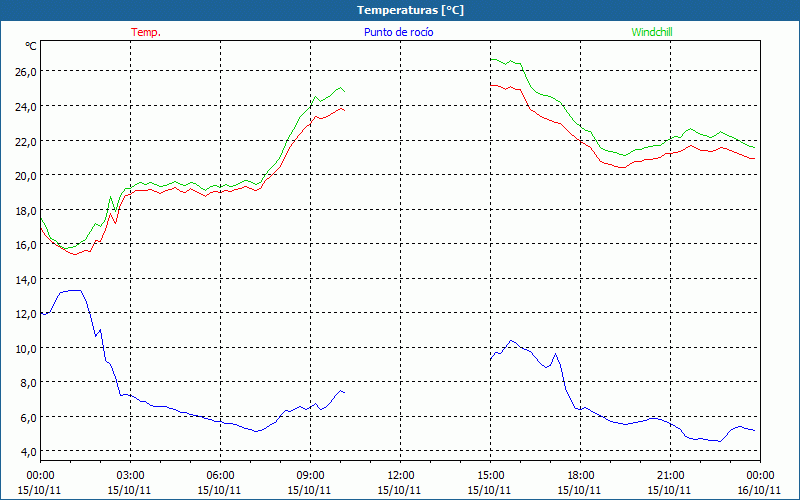Click the 20,0 y-axis value

coord(26,176)
